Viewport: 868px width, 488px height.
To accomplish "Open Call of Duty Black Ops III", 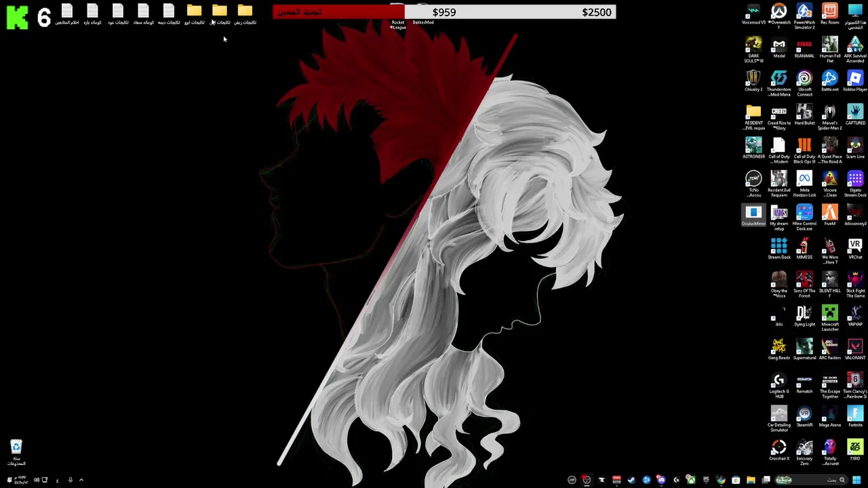I will click(x=804, y=150).
